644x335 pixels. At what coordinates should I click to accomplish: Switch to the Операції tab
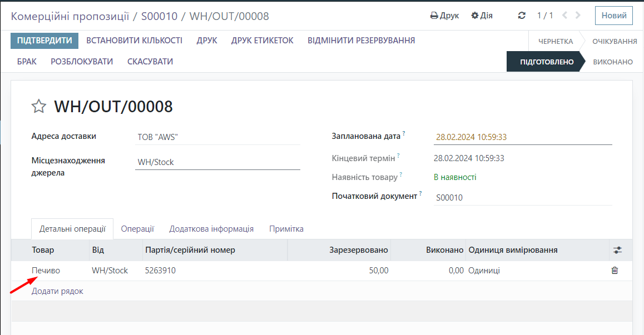coord(137,229)
